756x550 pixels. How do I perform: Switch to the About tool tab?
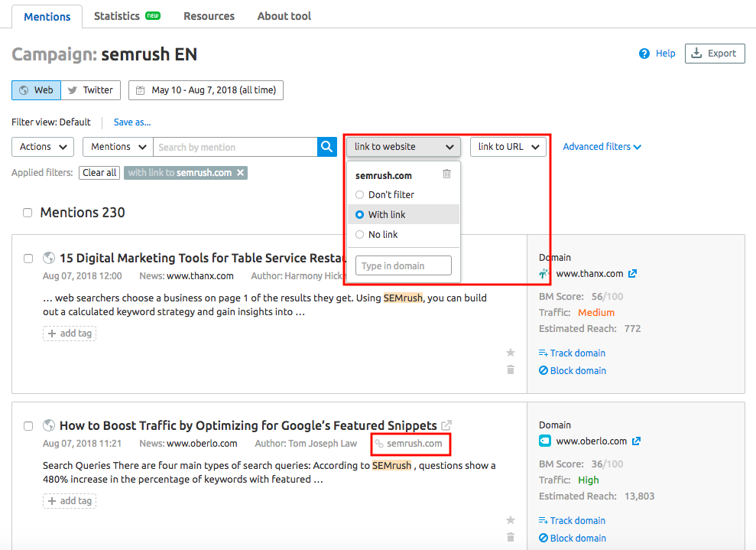pyautogui.click(x=284, y=16)
